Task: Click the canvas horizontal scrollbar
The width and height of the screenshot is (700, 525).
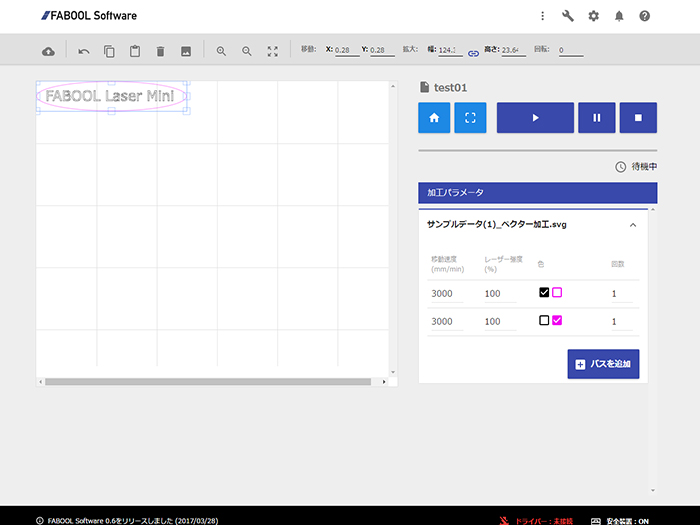Action: pos(208,382)
